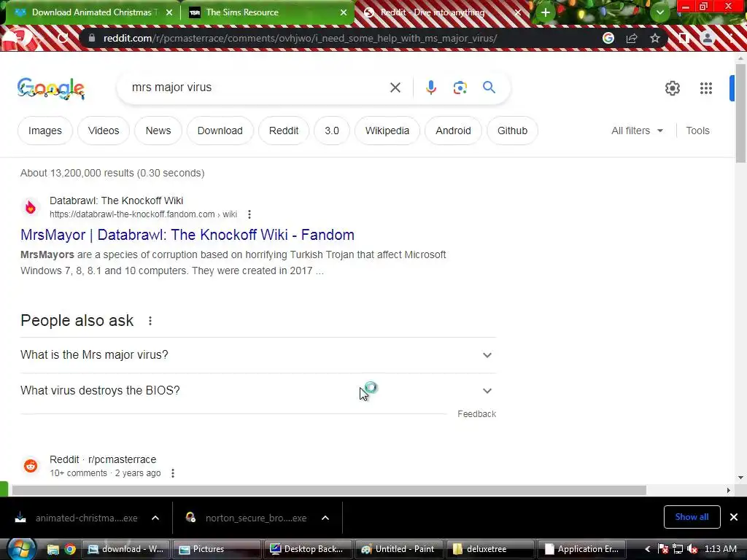Filter results by News
747x560 pixels.
158,131
